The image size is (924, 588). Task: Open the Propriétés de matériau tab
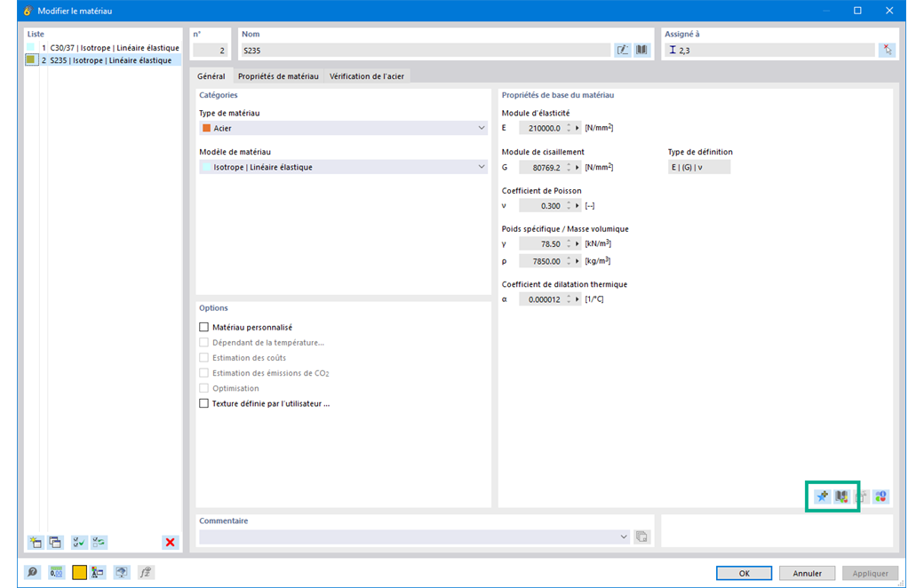(278, 76)
